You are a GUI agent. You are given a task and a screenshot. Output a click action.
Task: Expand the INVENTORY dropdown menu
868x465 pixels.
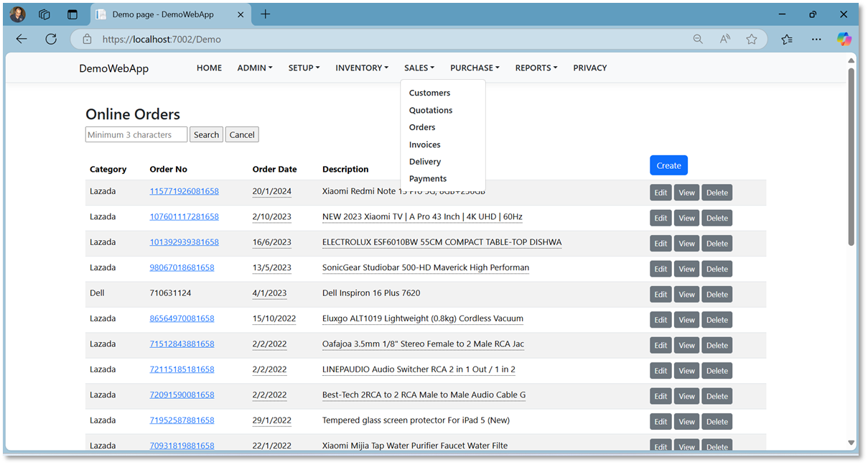coord(361,68)
